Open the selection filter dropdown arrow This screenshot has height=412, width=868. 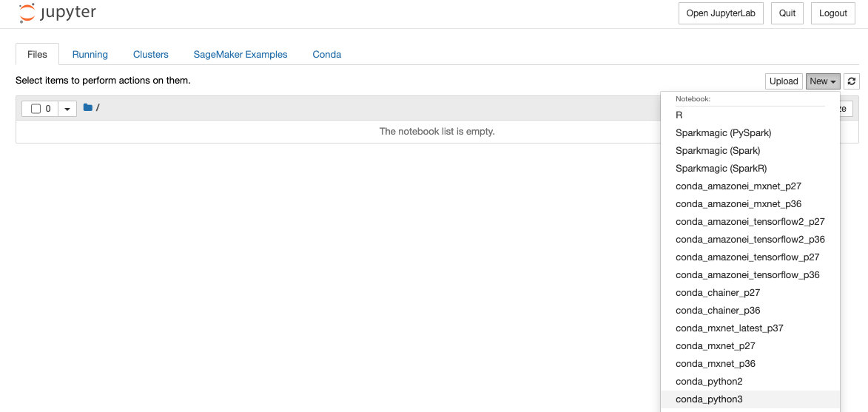[x=67, y=109]
